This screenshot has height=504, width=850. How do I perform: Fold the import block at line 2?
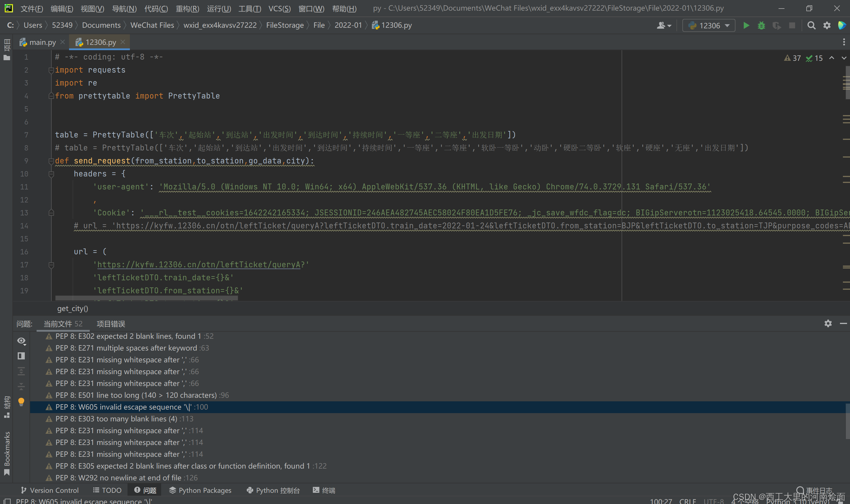(51, 70)
